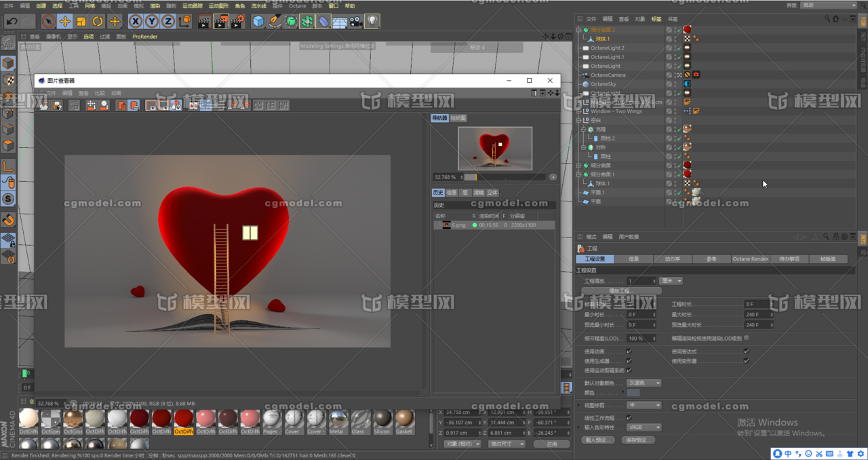868x460 pixels.
Task: Click the red camera tag on OctaneCamera
Action: 696,75
